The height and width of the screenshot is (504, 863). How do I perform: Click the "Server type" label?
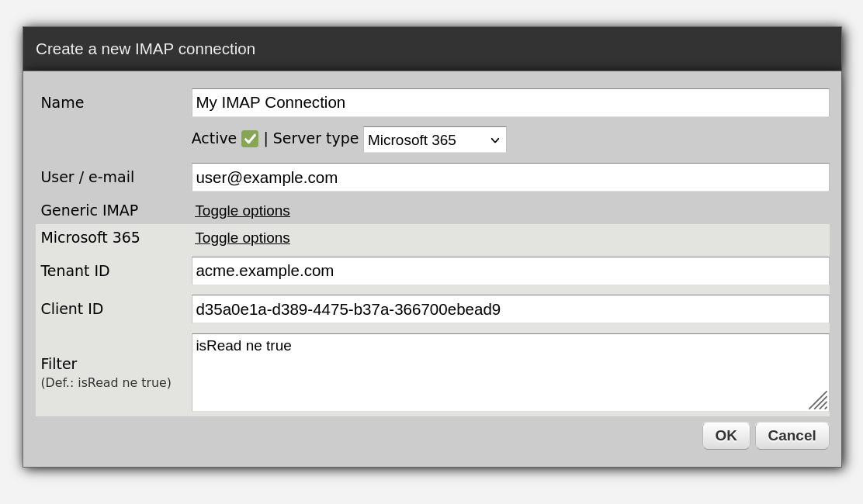point(315,139)
